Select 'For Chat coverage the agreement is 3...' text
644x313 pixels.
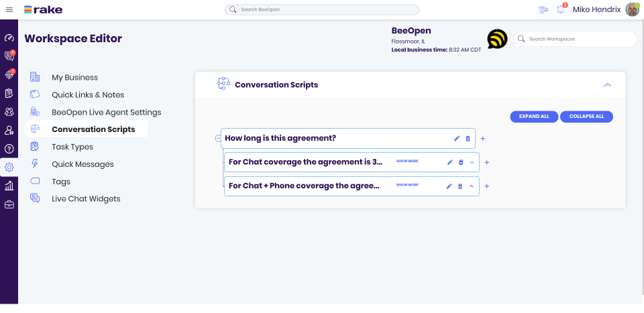tap(306, 162)
